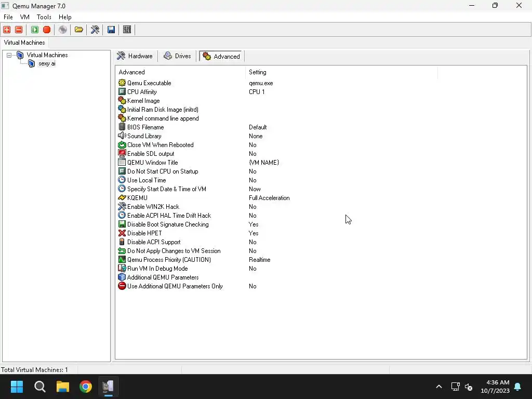Open Windows taskbar search

pyautogui.click(x=39, y=387)
